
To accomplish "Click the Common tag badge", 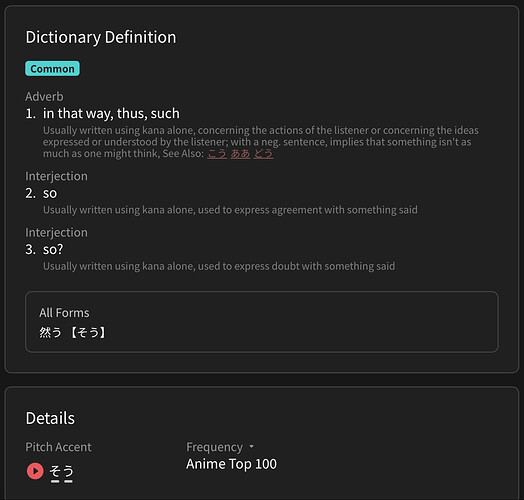I will point(52,69).
